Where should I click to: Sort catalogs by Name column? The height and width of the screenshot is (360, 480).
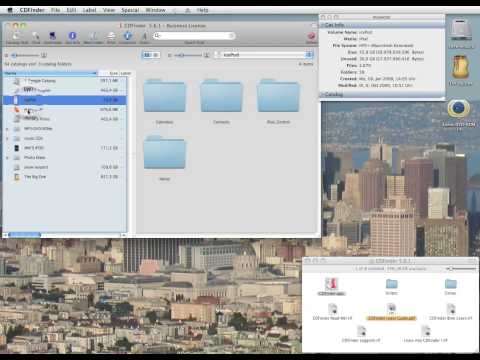tap(50, 73)
